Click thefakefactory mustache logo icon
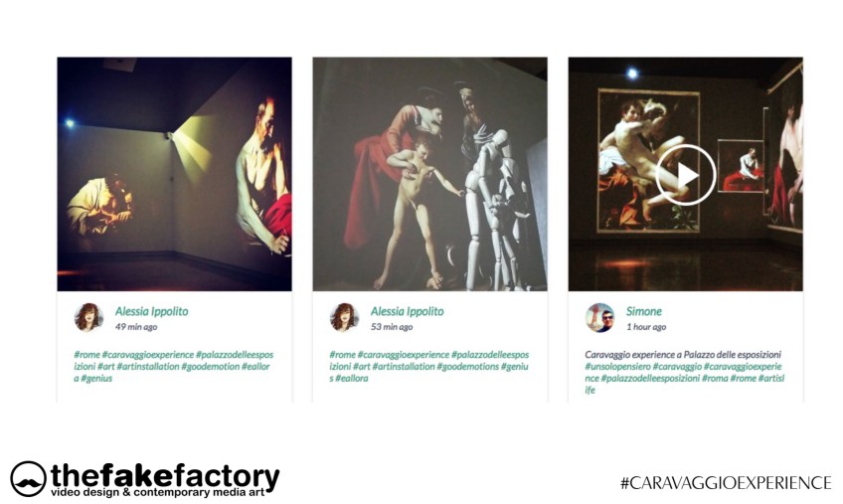The width and height of the screenshot is (843, 504). pyautogui.click(x=28, y=478)
